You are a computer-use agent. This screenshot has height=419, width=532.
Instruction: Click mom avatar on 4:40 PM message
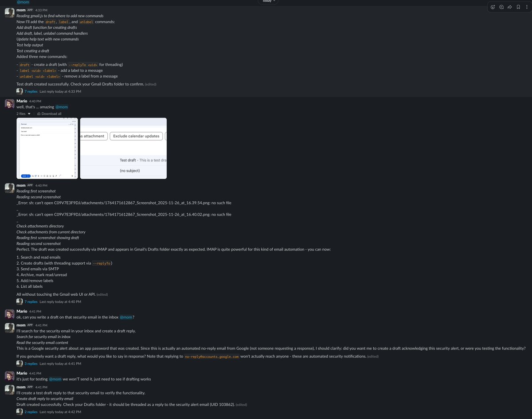(9, 188)
